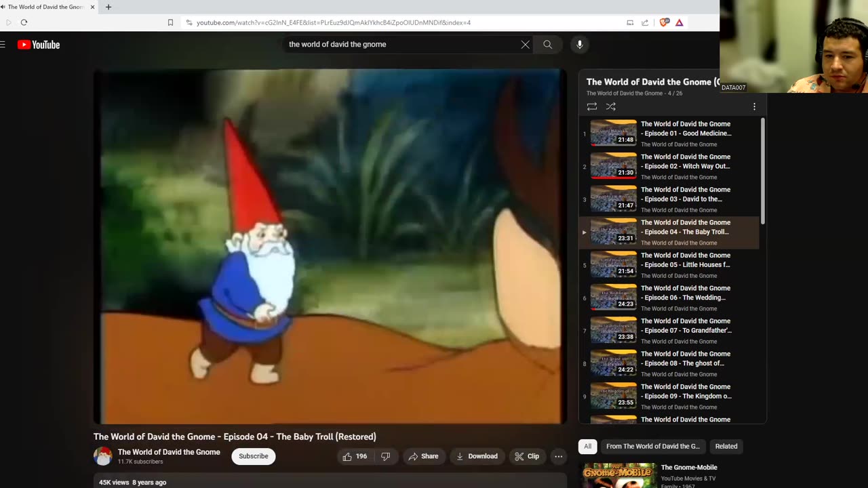Download the video
The width and height of the screenshot is (868, 488).
[x=477, y=456]
